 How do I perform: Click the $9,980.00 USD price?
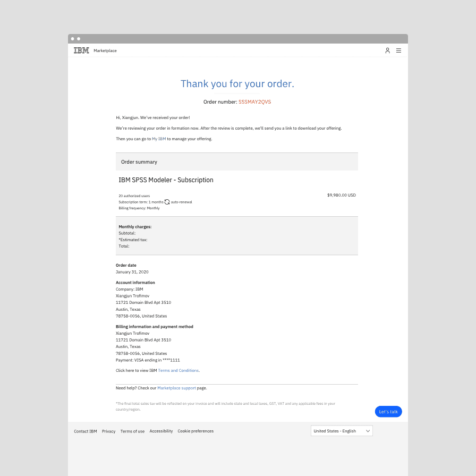pyautogui.click(x=341, y=195)
